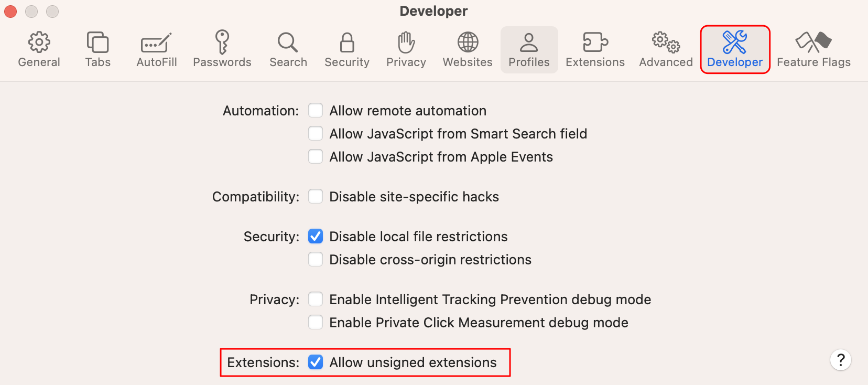Check Allow JavaScript from Smart Search field
Image resolution: width=868 pixels, height=385 pixels.
click(x=316, y=133)
